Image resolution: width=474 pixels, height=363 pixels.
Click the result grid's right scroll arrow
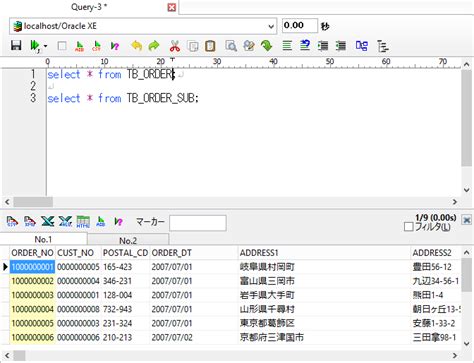point(455,355)
